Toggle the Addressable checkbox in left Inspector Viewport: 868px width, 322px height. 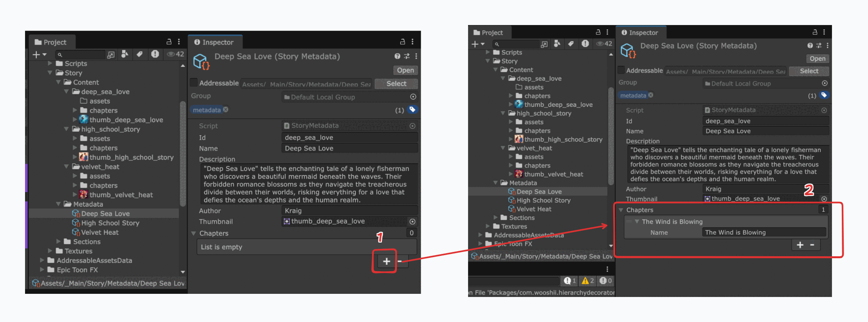193,83
